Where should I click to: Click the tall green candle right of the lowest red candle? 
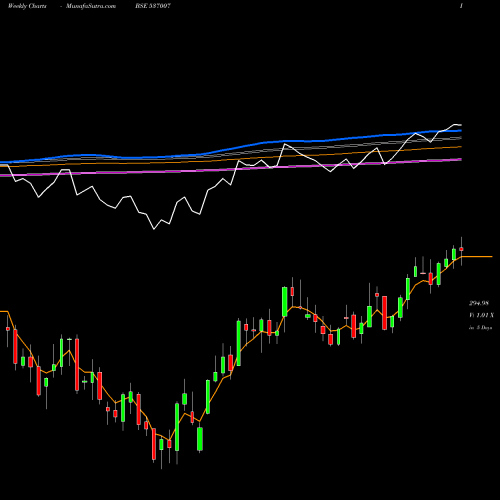(x=177, y=427)
